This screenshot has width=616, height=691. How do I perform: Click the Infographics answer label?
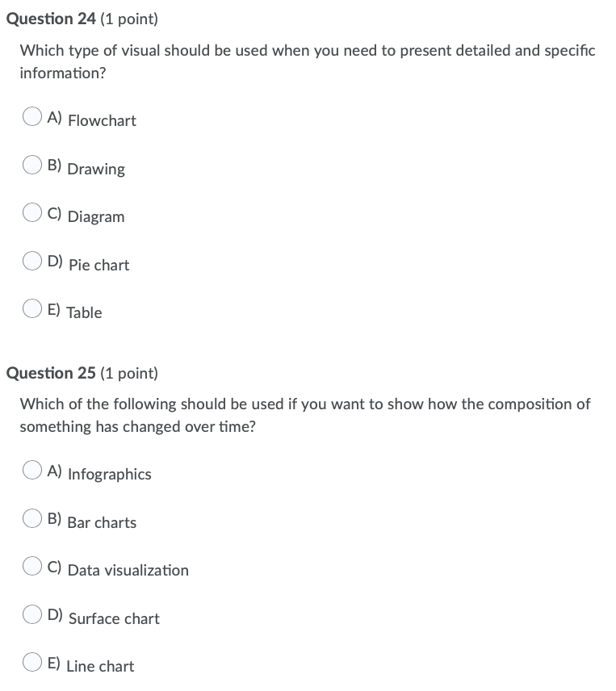[109, 475]
